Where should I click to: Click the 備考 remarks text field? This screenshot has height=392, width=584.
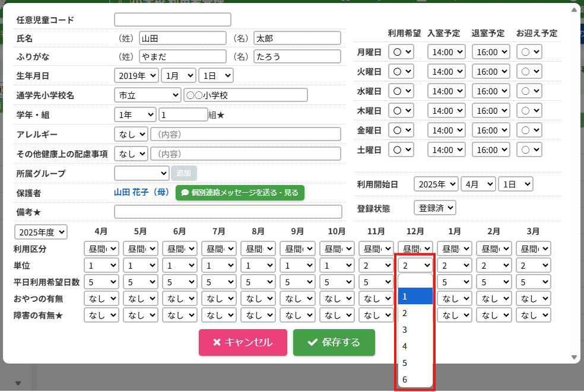[x=228, y=212]
